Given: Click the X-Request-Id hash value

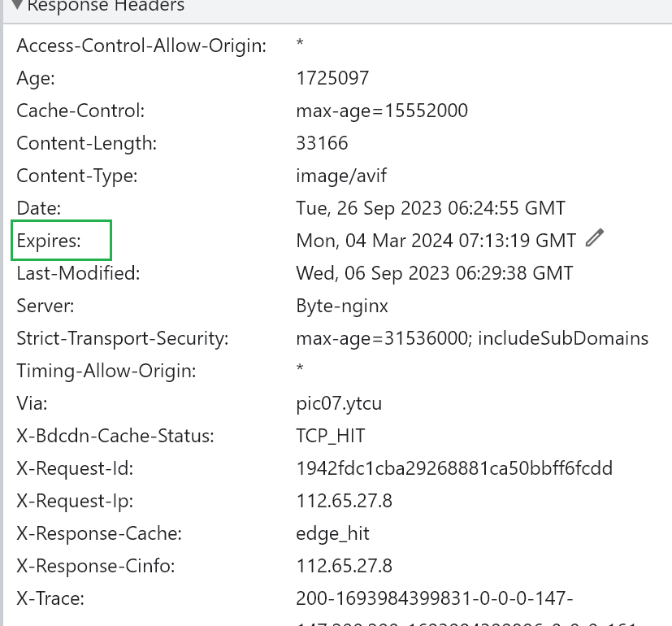Looking at the screenshot, I should point(454,468).
